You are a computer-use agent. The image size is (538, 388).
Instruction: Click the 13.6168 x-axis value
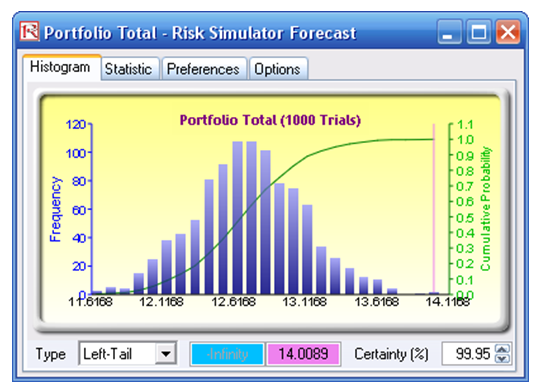pos(376,302)
